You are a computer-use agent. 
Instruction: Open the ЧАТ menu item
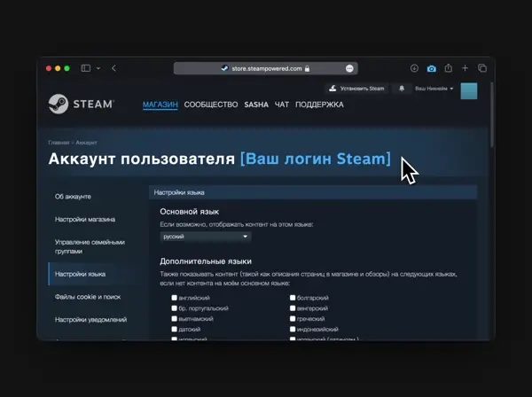[x=282, y=105]
